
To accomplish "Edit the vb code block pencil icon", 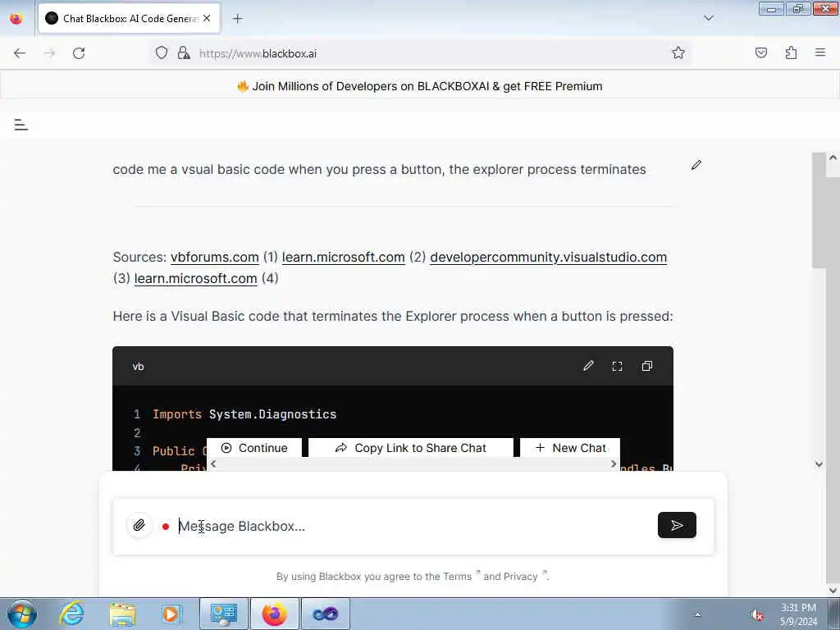I will 588,366.
